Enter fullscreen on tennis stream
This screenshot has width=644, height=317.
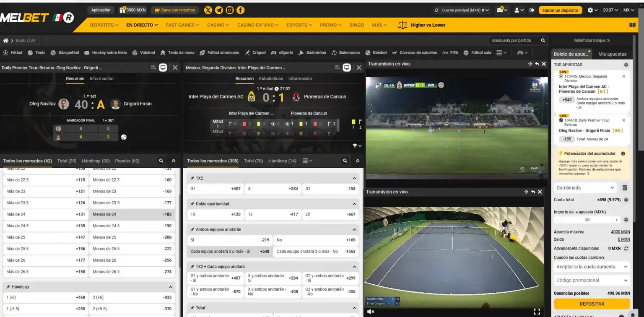pyautogui.click(x=537, y=312)
